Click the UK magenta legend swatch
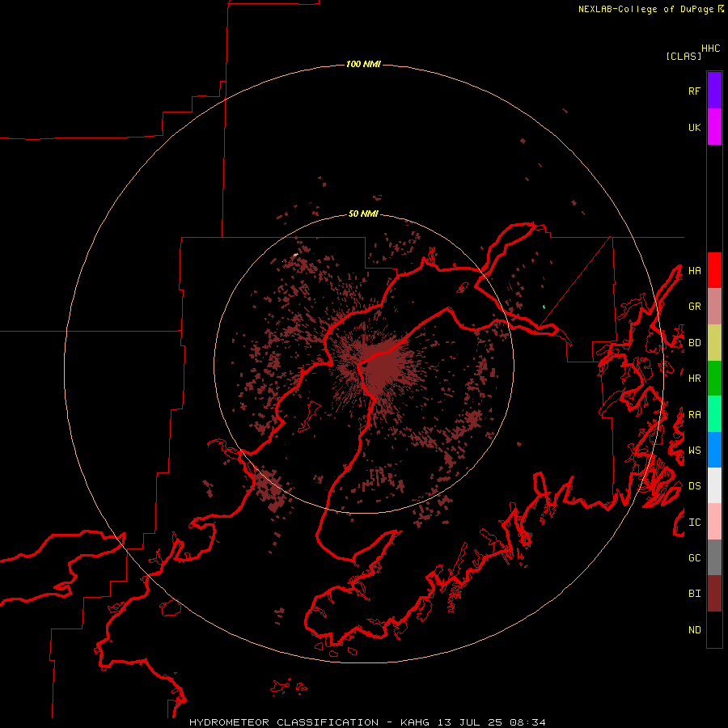The height and width of the screenshot is (728, 728). [x=714, y=127]
